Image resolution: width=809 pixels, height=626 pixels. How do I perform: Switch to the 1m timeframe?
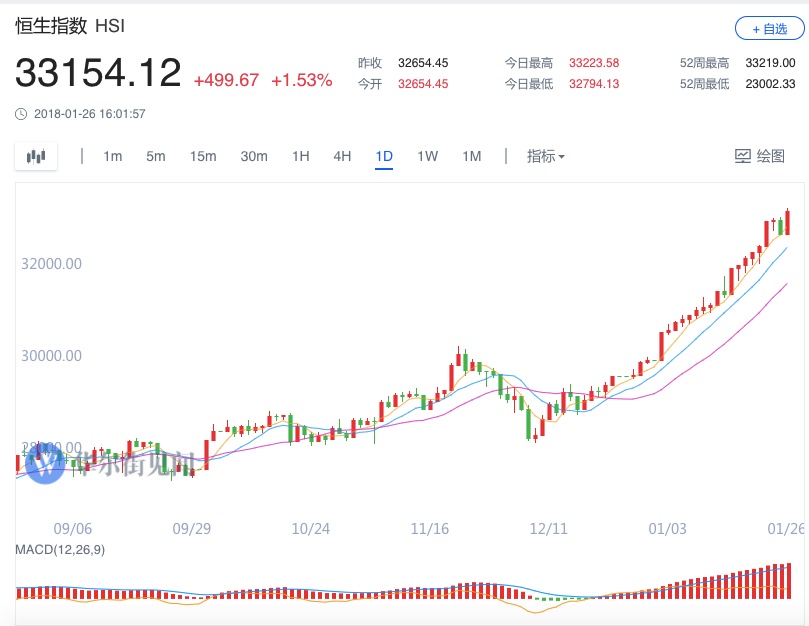(x=112, y=156)
